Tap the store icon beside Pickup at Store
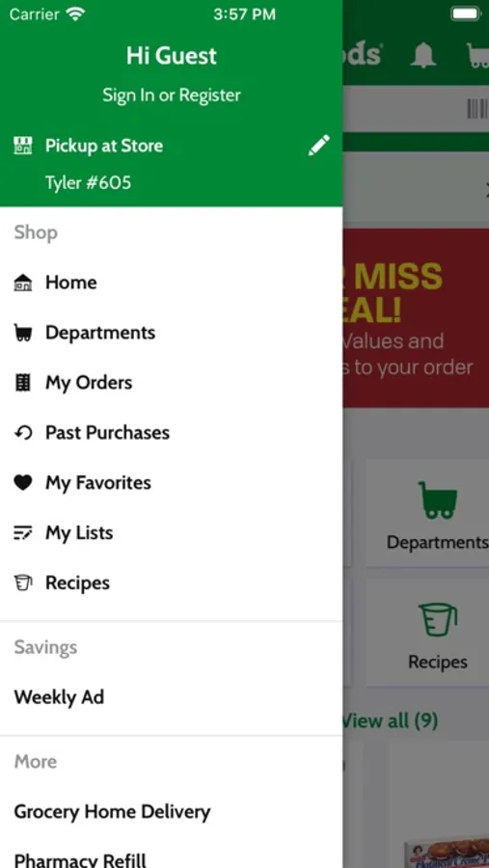The width and height of the screenshot is (489, 868). click(23, 146)
